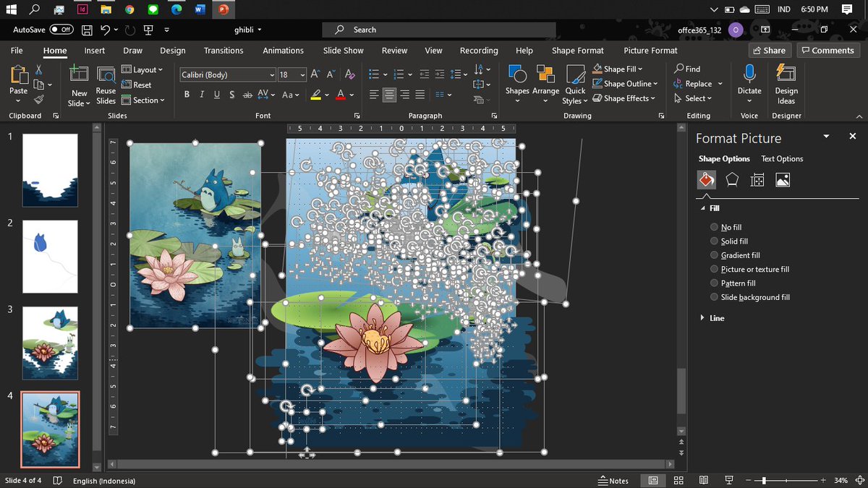The image size is (868, 488).
Task: Open the Fill & Line tab icon
Action: tap(706, 180)
